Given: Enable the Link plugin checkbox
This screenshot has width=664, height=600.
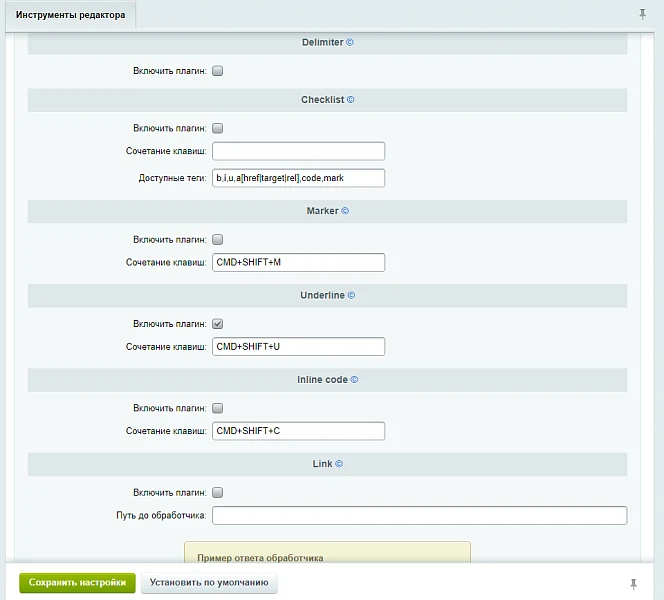Looking at the screenshot, I should click(x=218, y=492).
